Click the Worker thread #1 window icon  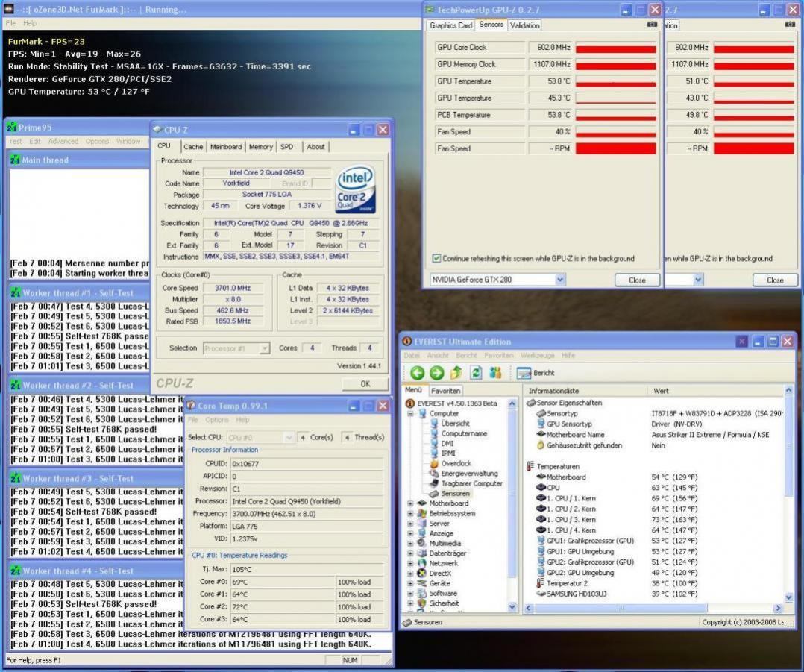click(x=16, y=292)
